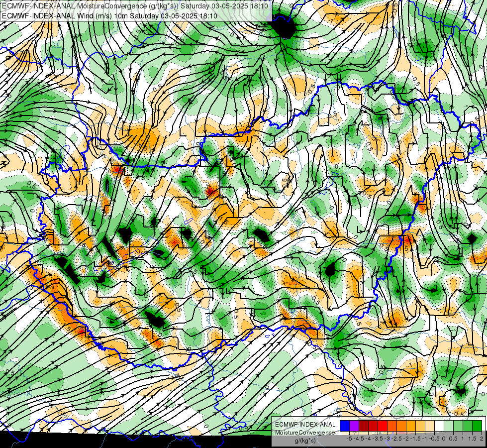Click the '2' legend scale value
The height and width of the screenshot is (448, 487).
coord(482,439)
